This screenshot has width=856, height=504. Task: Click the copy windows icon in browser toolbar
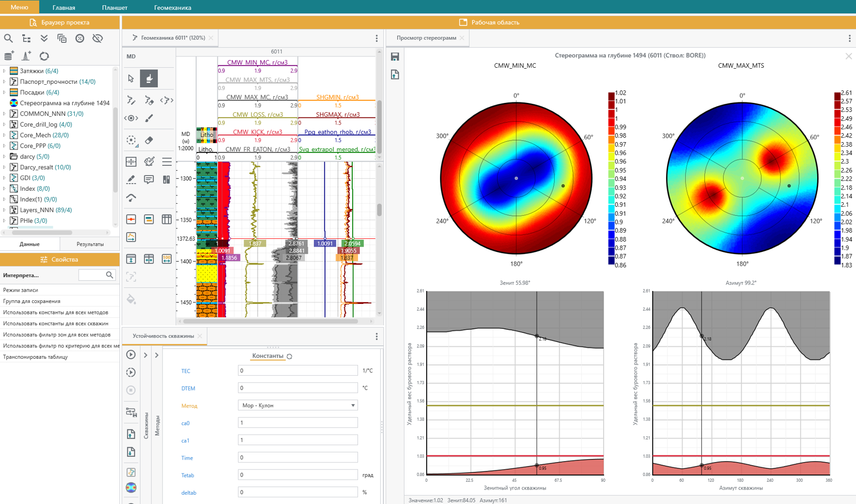click(x=62, y=38)
